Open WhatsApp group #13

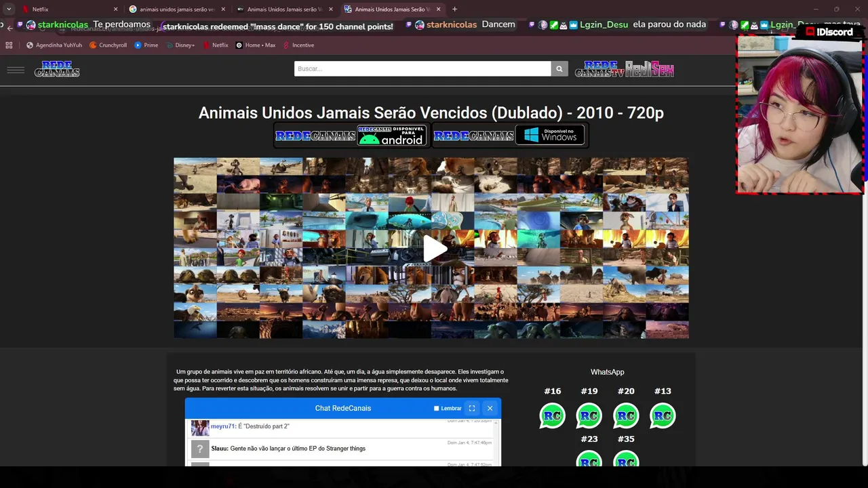tap(663, 415)
